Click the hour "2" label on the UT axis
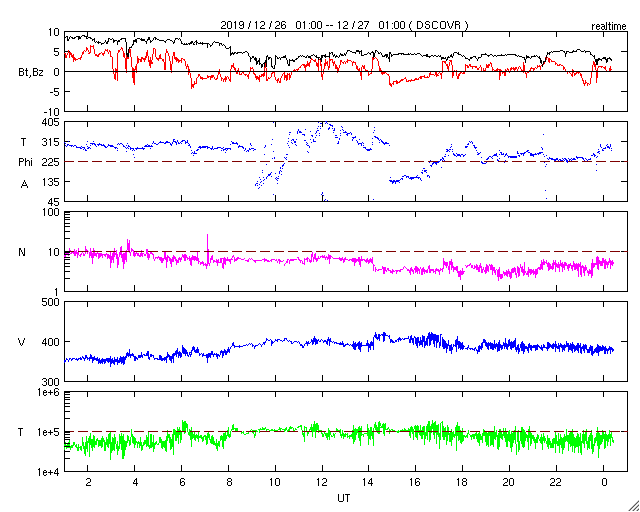 pos(88,482)
